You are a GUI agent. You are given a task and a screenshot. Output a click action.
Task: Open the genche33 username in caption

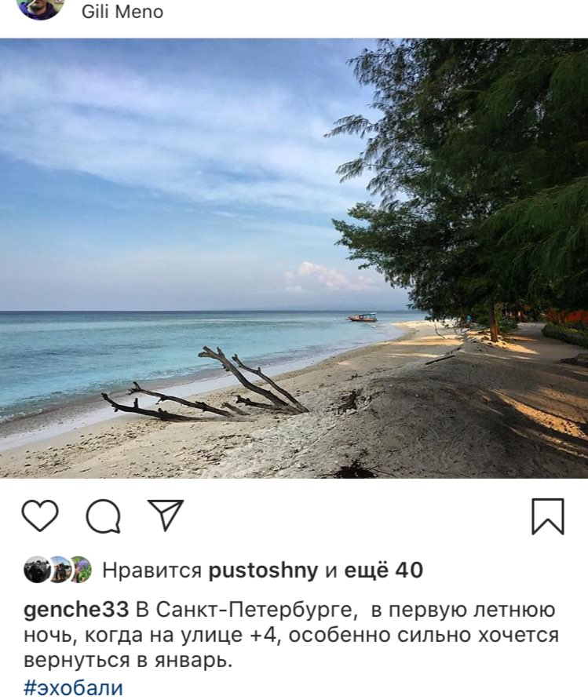pyautogui.click(x=76, y=611)
